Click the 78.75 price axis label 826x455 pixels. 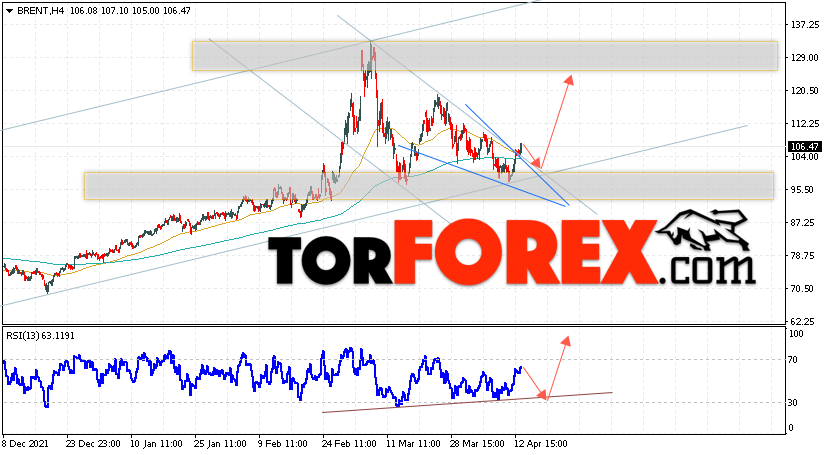point(804,256)
